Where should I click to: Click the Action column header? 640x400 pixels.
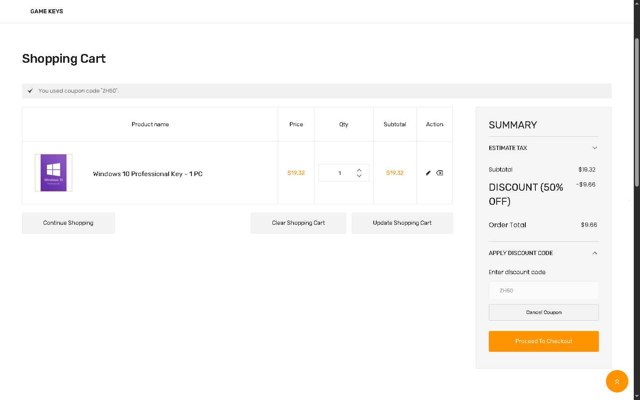pos(434,124)
